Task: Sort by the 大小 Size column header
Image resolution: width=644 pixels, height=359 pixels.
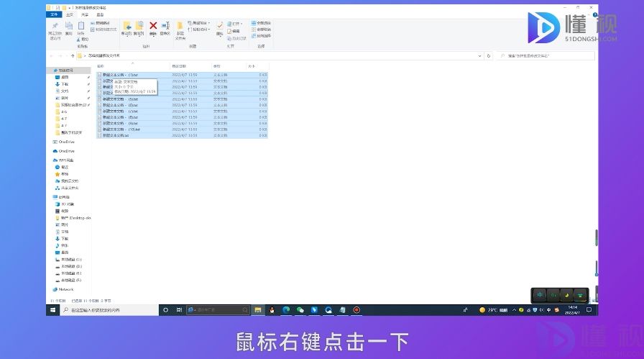Action: (x=252, y=66)
